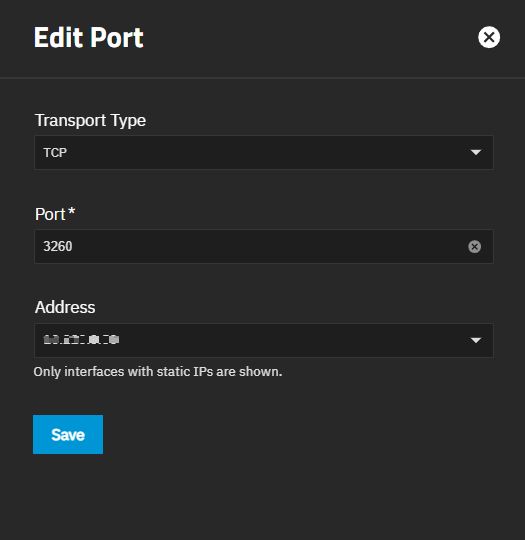Click the blurred IP address value
This screenshot has height=540, width=525.
tap(81, 340)
